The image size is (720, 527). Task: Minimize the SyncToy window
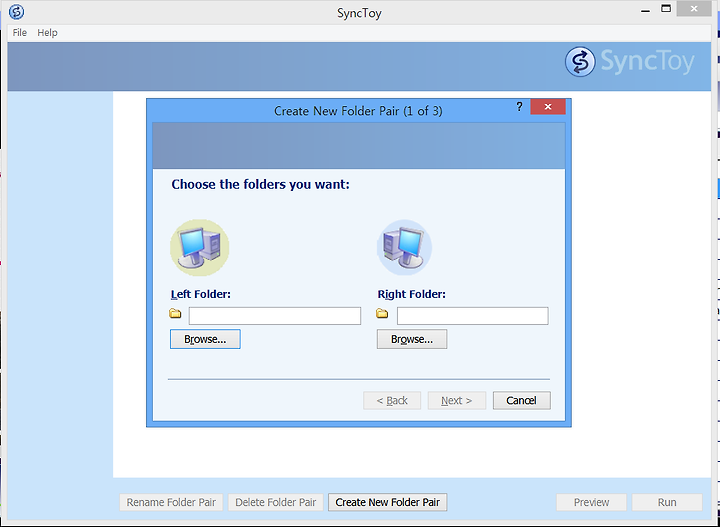pos(645,11)
